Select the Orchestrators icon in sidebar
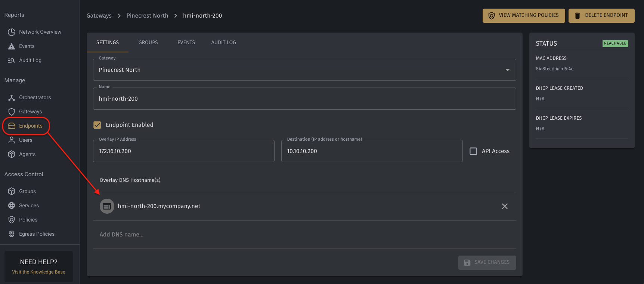The height and width of the screenshot is (284, 644). pyautogui.click(x=12, y=98)
